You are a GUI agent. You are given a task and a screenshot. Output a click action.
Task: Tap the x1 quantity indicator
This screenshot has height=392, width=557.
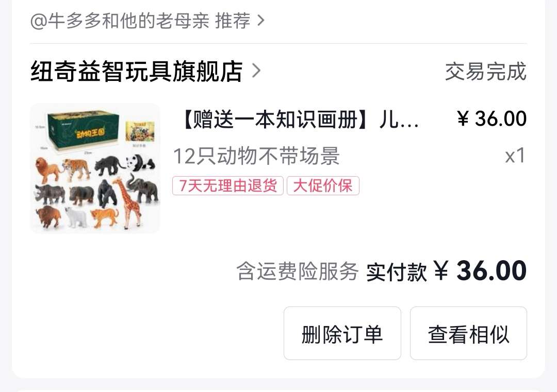point(515,156)
